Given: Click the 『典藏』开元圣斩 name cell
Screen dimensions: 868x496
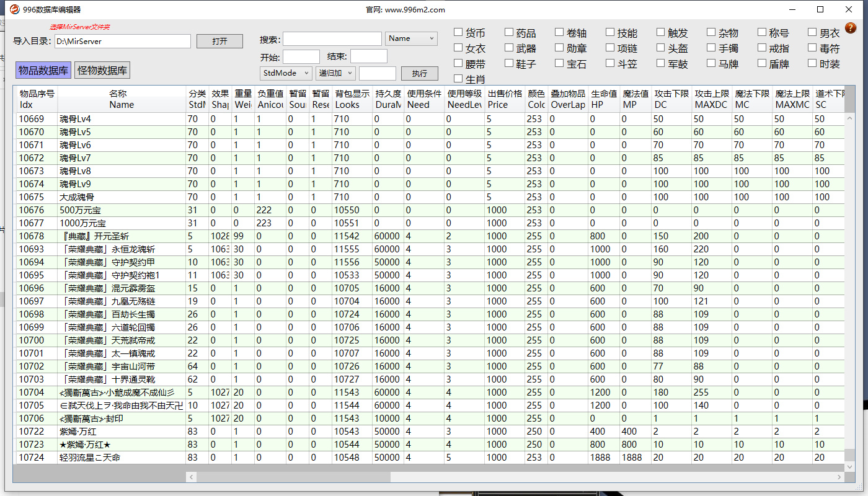Looking at the screenshot, I should pyautogui.click(x=122, y=236).
